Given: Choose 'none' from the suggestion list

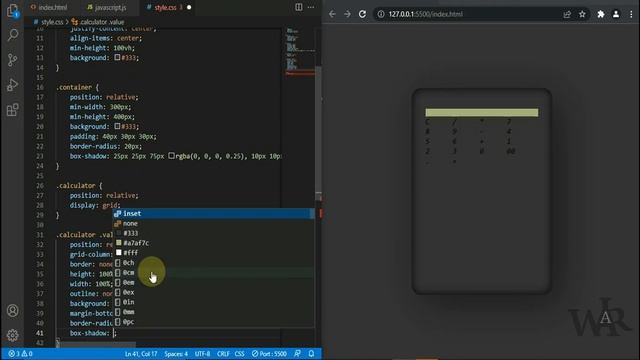Looking at the screenshot, I should [x=213, y=223].
